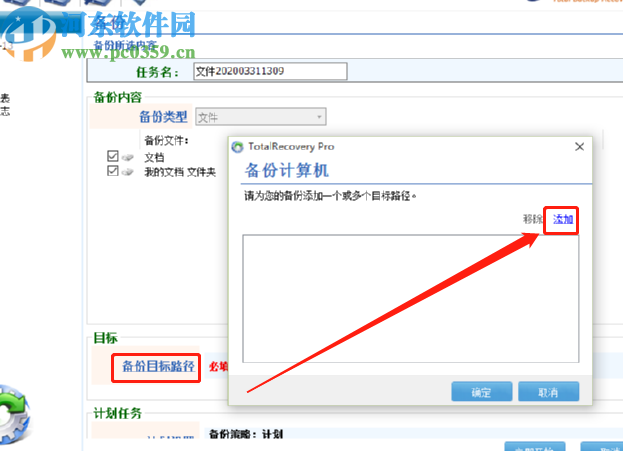This screenshot has height=451, width=623.
Task: Click the 添加 link in the dialog
Action: [563, 219]
